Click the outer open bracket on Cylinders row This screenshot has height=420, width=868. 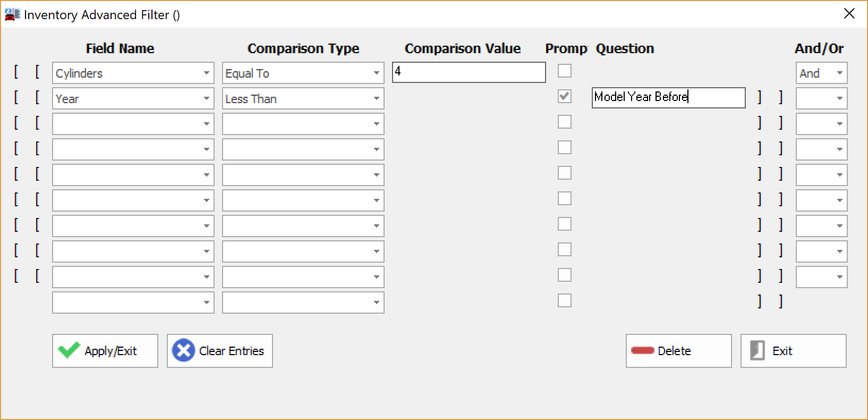(x=16, y=72)
